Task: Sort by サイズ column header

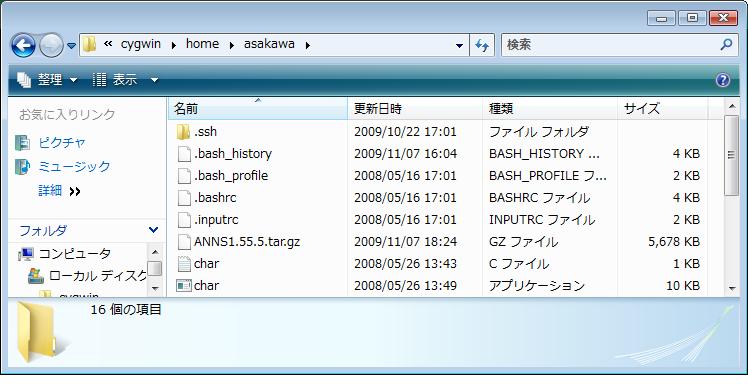Action: tap(663, 108)
